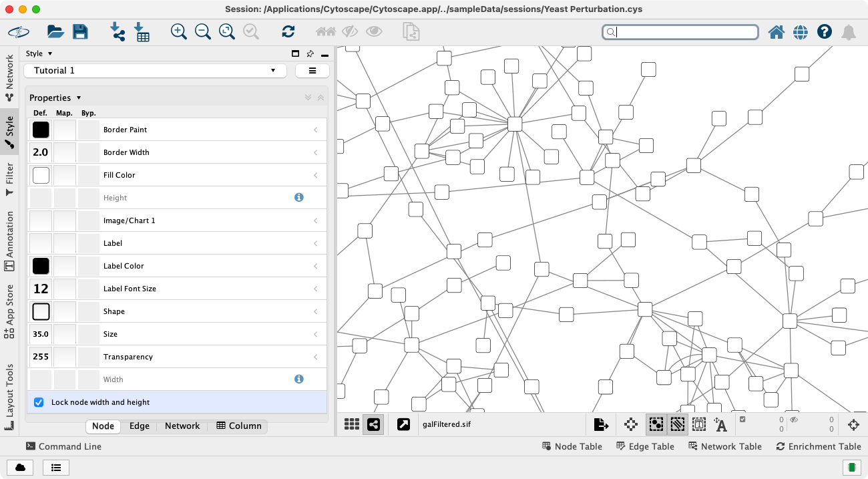Image resolution: width=868 pixels, height=479 pixels.
Task: Click the Save Session floppy disk icon
Action: (x=80, y=31)
